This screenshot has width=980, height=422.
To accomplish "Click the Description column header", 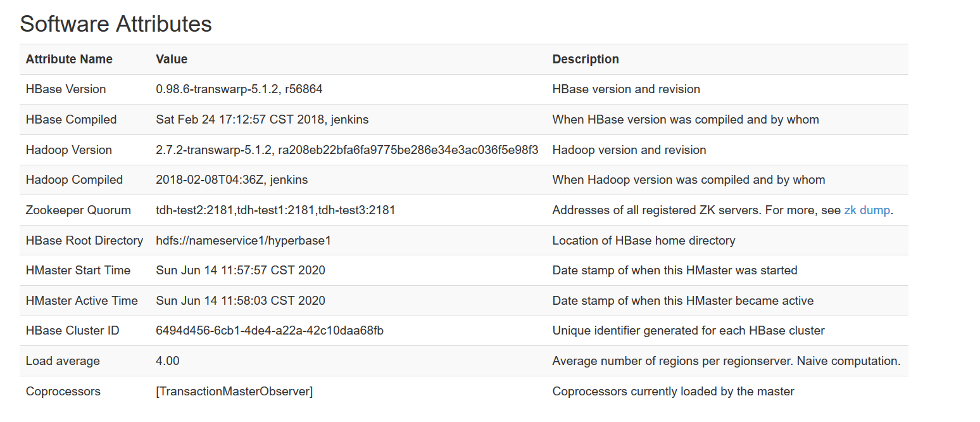I will tap(586, 60).
